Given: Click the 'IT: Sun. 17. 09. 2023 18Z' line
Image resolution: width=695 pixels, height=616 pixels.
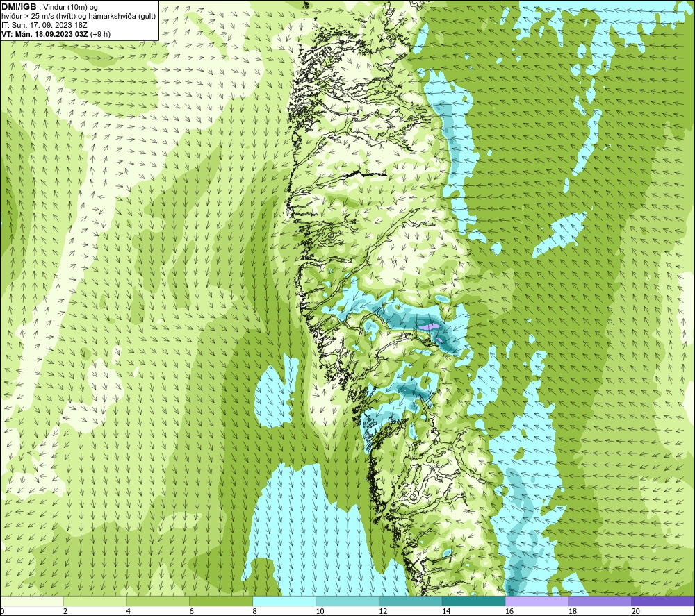Looking at the screenshot, I should pyautogui.click(x=44, y=25).
